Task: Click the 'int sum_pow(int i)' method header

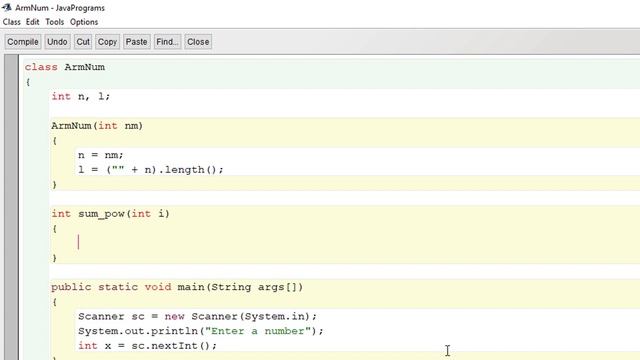Action: [110, 214]
